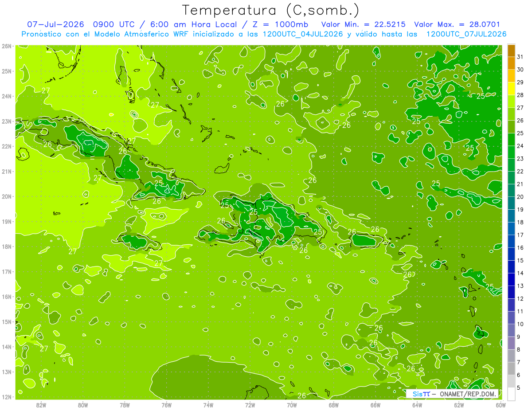Image resolution: width=532 pixels, height=411 pixels.
Task: Click the '14N' latitude axis label
Action: 6,346
